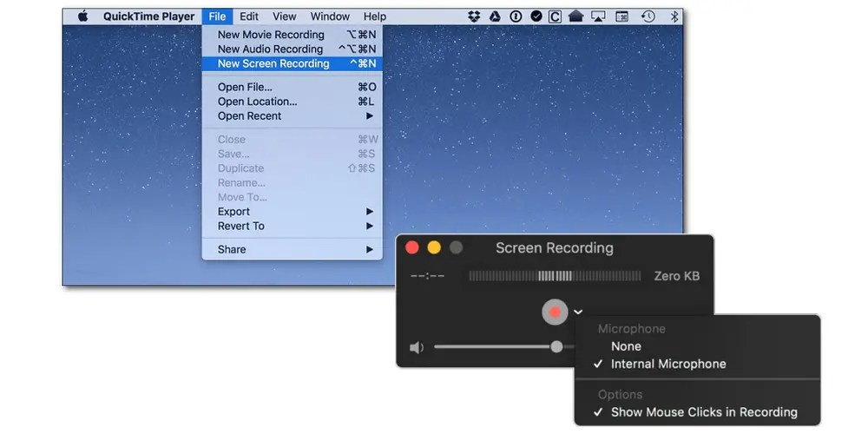Click the red record button
This screenshot has height=434, width=868.
coord(556,312)
